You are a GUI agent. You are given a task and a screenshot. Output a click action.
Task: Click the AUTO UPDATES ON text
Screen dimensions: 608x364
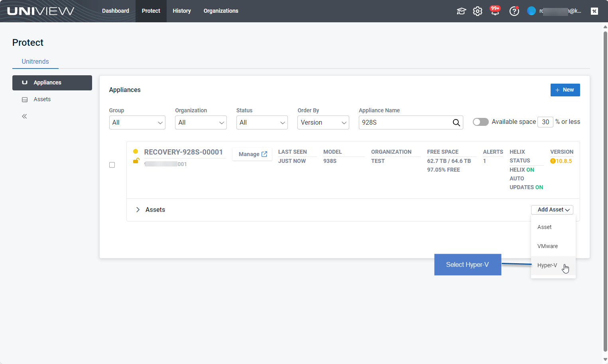pyautogui.click(x=526, y=183)
